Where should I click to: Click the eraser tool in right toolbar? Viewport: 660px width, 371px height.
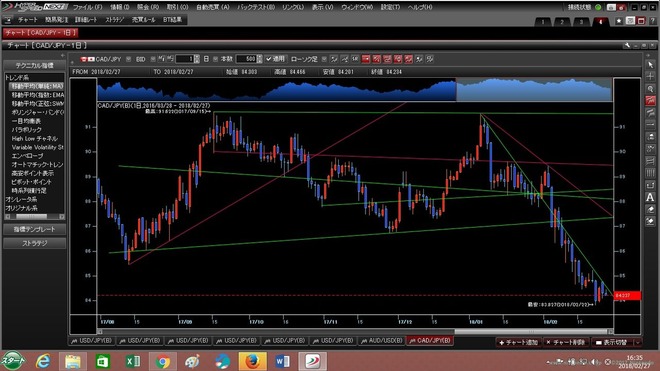tap(650, 209)
